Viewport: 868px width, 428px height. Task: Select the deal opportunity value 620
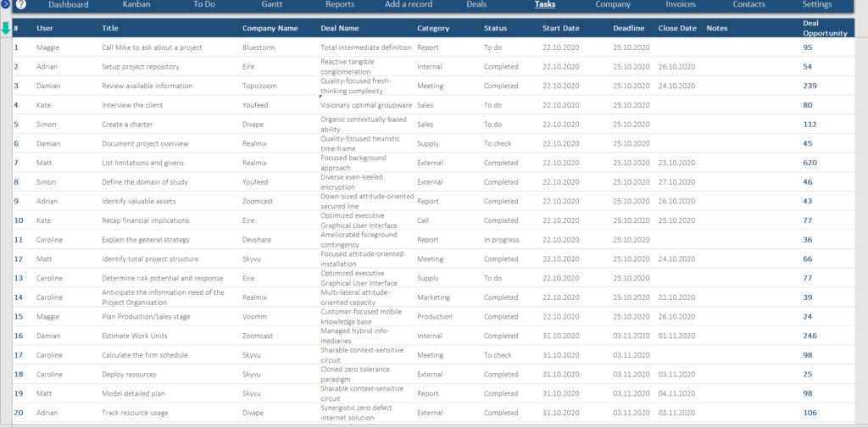tap(810, 163)
